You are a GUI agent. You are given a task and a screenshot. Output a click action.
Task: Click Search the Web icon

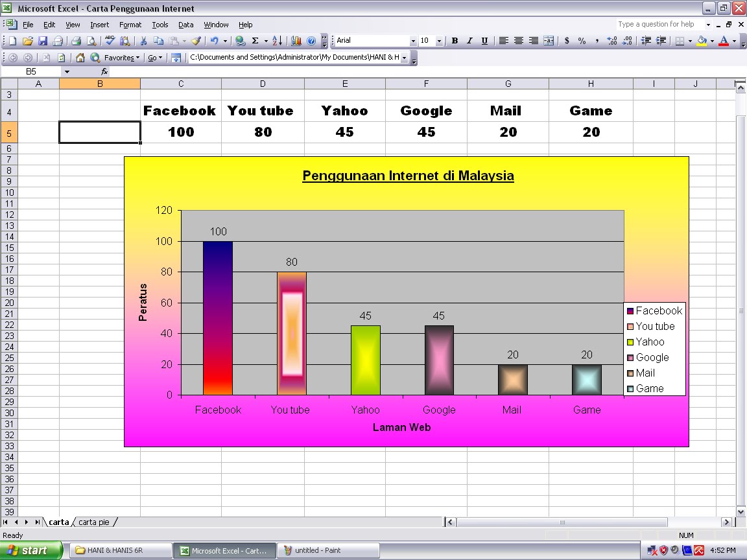95,58
